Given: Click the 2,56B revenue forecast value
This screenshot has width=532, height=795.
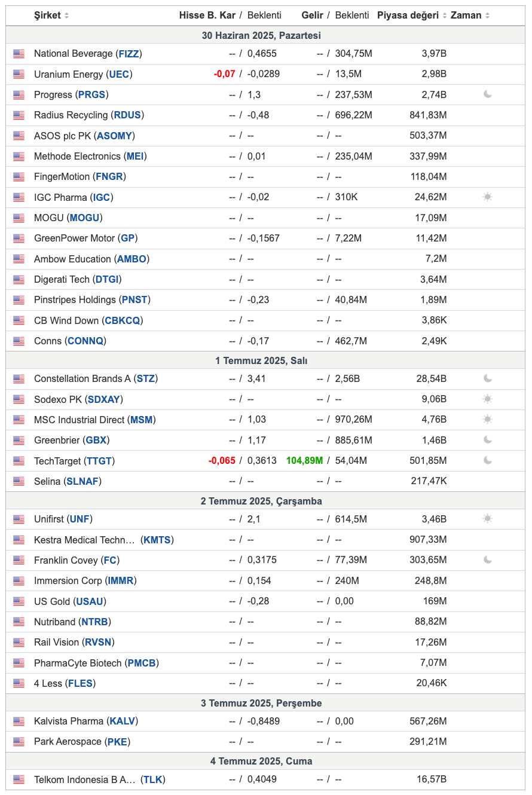Looking at the screenshot, I should pyautogui.click(x=347, y=378).
